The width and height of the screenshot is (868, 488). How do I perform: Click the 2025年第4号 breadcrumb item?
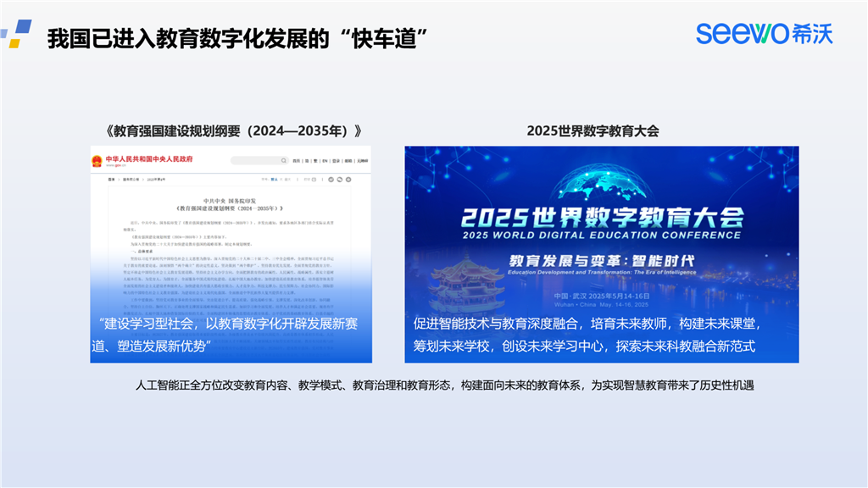click(x=156, y=180)
